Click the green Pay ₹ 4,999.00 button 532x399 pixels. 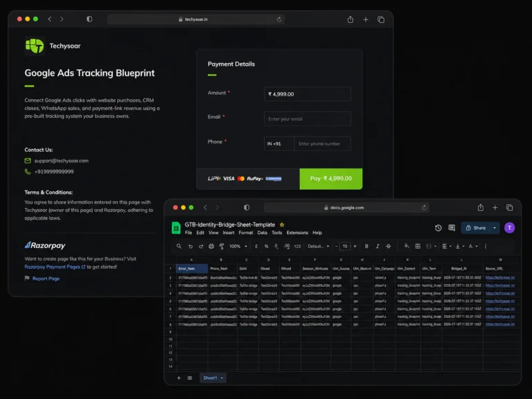pos(331,179)
